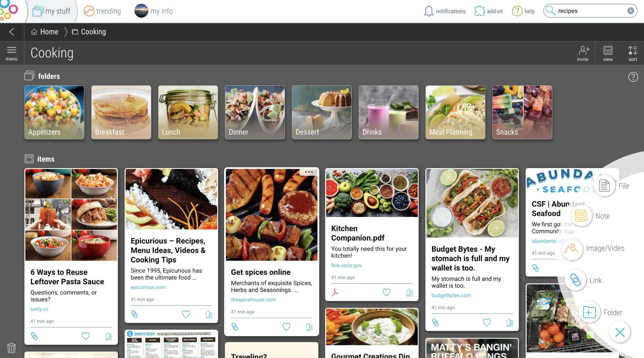Close the add-item radial menu
Screen dimensions: 644x358
point(620,332)
